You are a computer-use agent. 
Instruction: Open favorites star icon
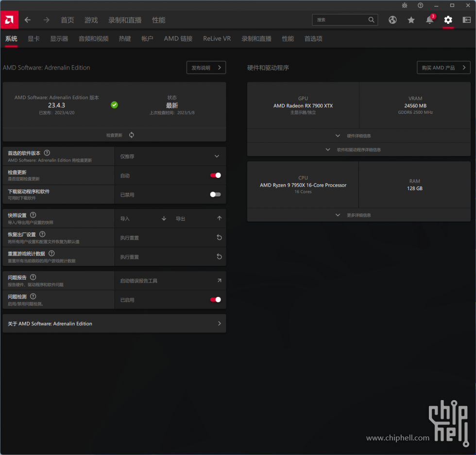coord(411,20)
